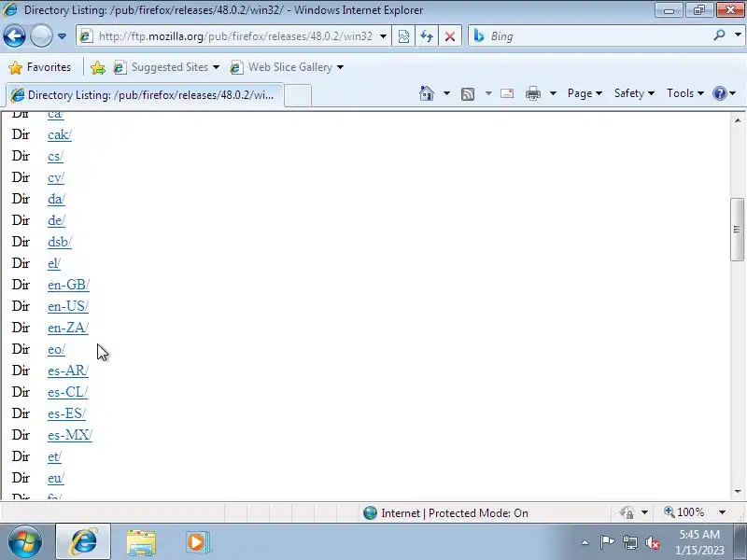Open the recent pages dropdown arrow
This screenshot has width=747, height=560.
pos(62,36)
